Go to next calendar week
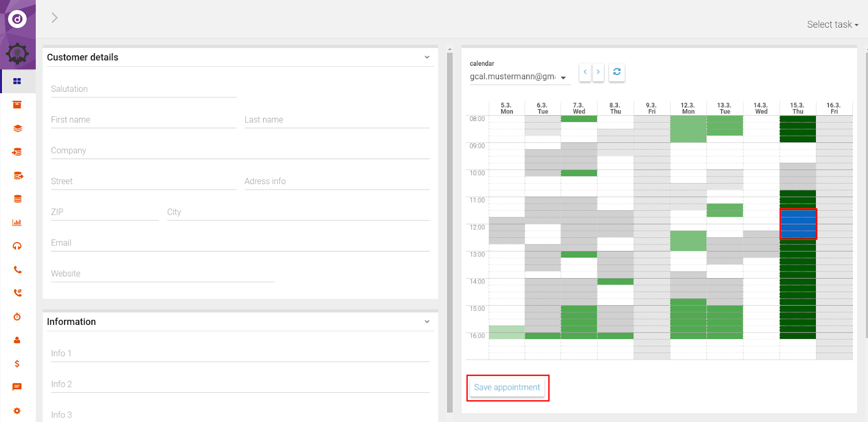This screenshot has height=422, width=868. coord(598,72)
